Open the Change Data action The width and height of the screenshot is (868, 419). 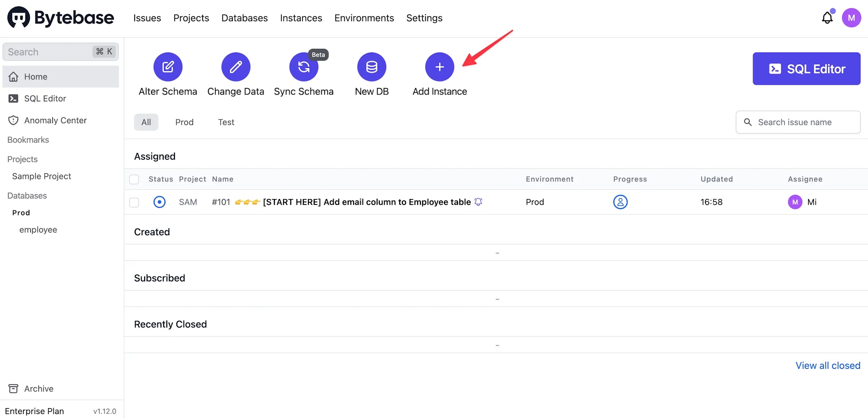click(x=236, y=67)
